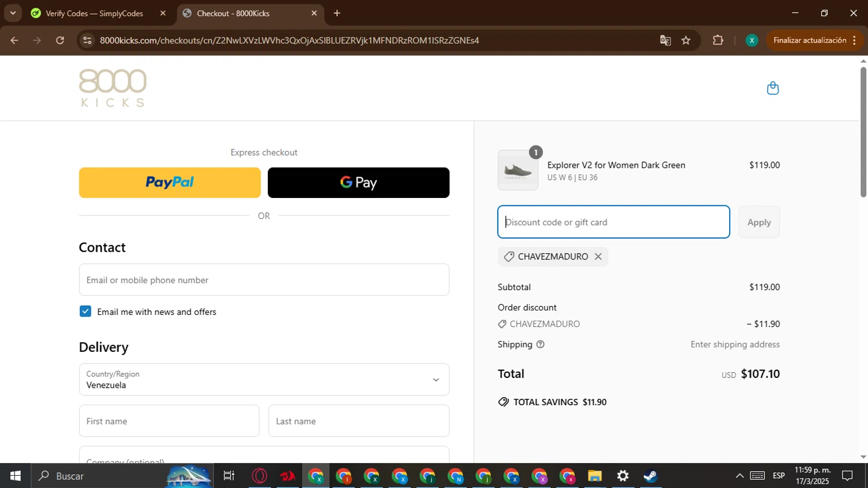Image resolution: width=868 pixels, height=488 pixels.
Task: Open the tab search dropdown arrow
Action: [x=13, y=13]
